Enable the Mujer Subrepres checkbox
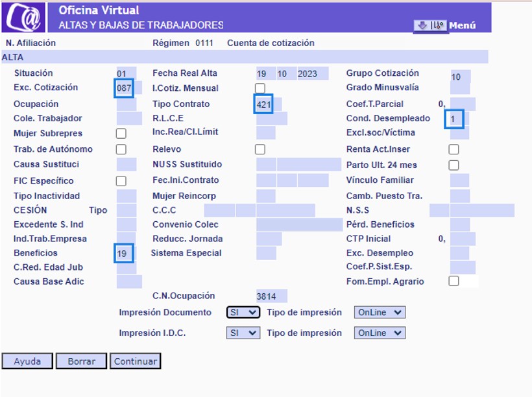The height and width of the screenshot is (397, 532). point(121,134)
